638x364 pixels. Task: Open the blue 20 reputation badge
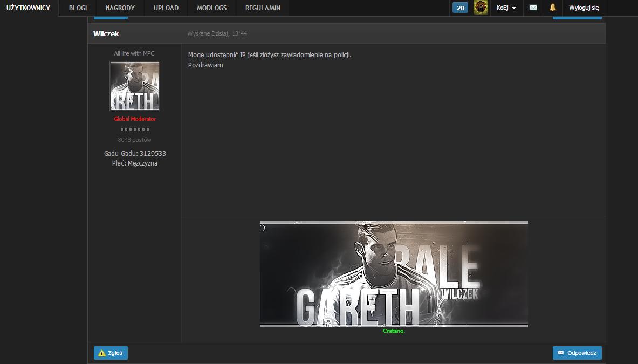[460, 8]
